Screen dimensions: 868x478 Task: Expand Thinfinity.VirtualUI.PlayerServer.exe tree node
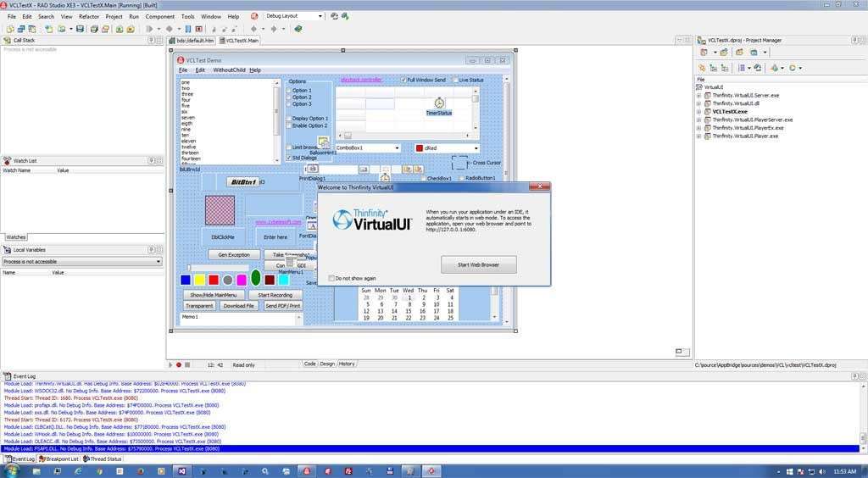698,120
